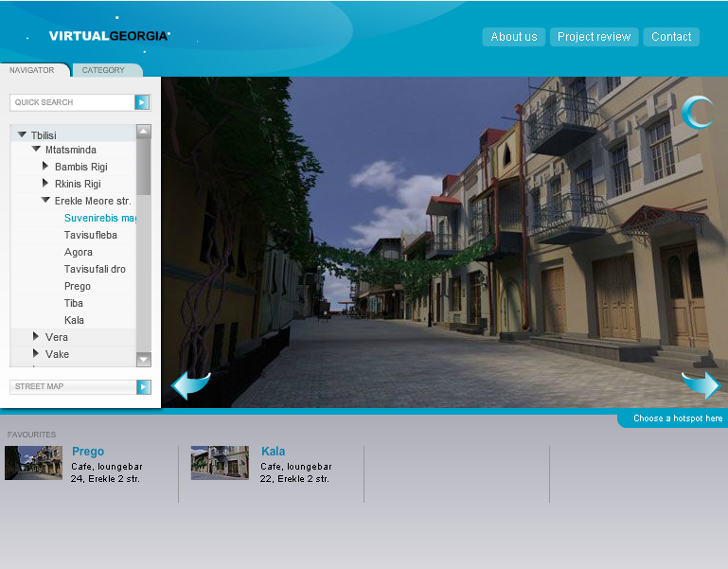Open the Kala favourite title link
Viewport: 728px width, 569px height.
click(273, 451)
